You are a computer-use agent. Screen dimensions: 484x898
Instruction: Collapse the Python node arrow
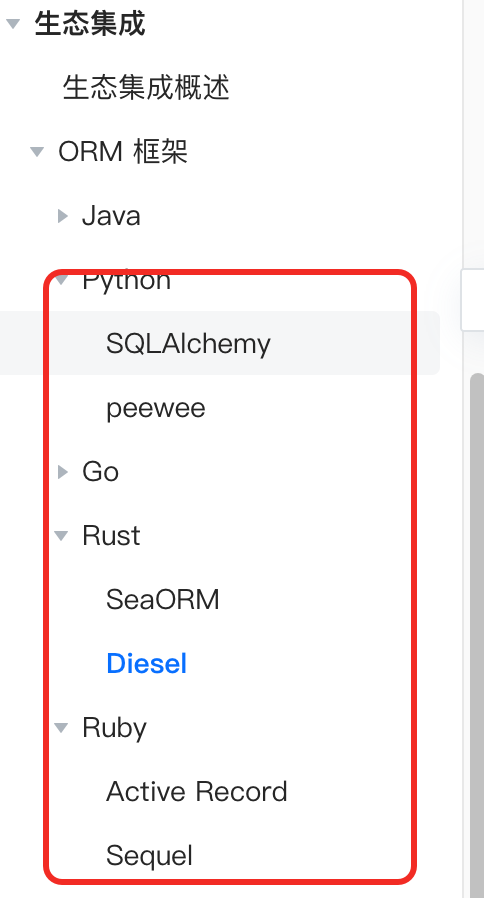[61, 280]
